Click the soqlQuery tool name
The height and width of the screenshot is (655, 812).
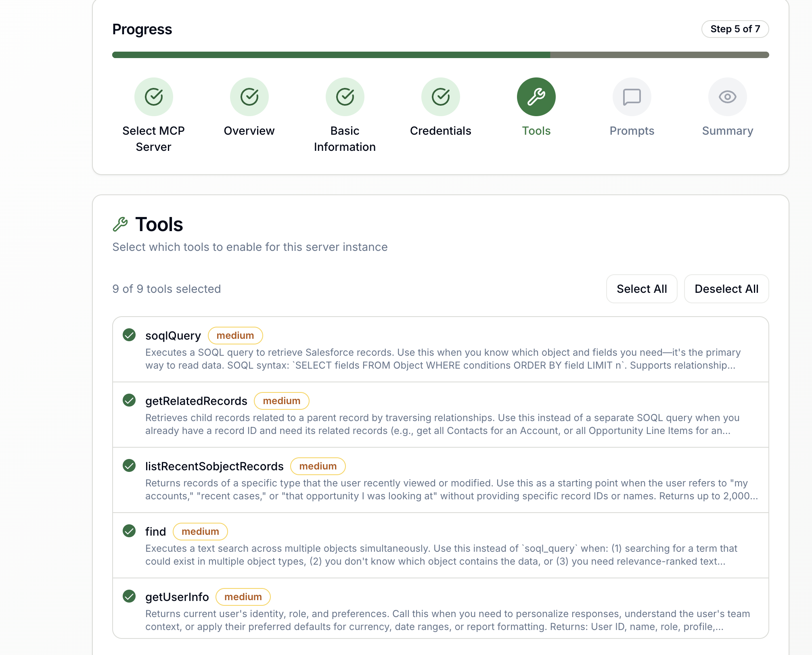pos(173,336)
